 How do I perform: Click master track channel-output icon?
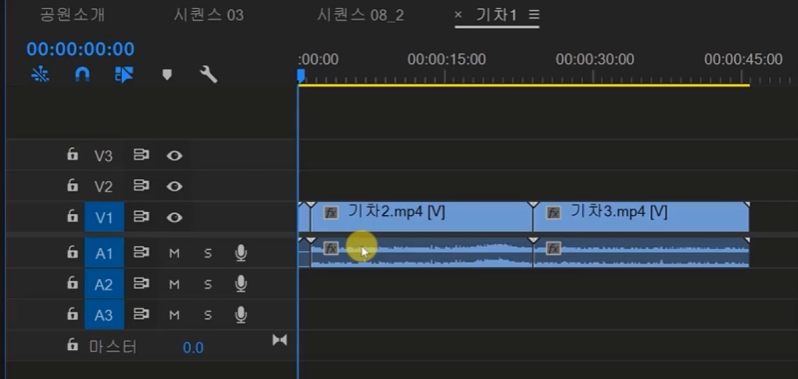coord(279,340)
